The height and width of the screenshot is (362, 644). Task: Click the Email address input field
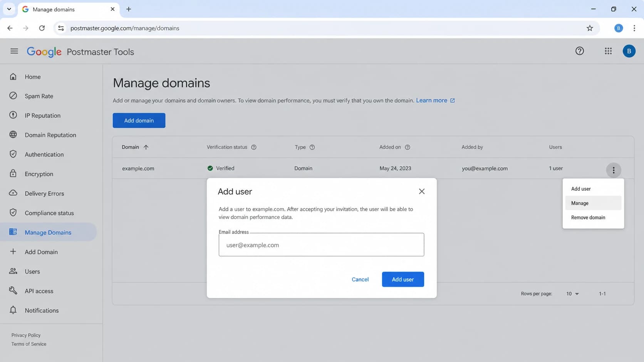[321, 245]
